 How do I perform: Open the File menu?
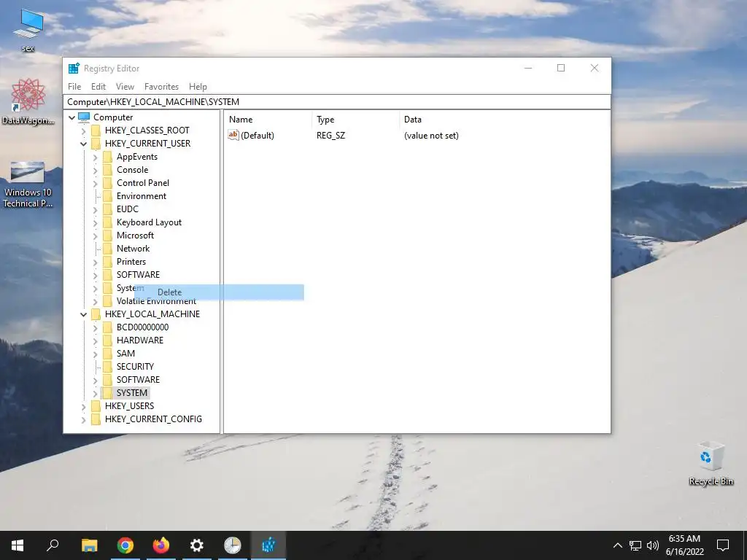74,87
